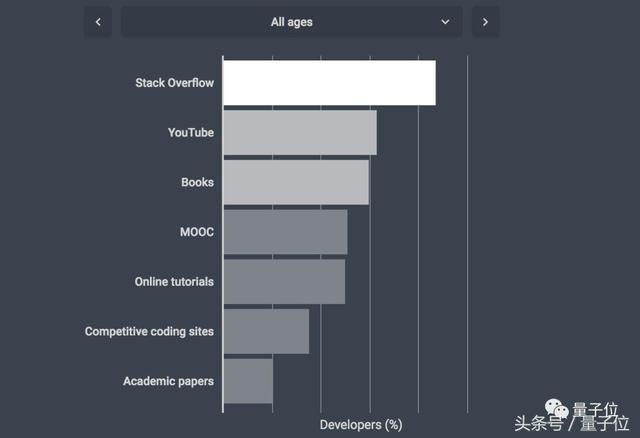
Task: Click the Competitive coding sites label
Action: (149, 331)
